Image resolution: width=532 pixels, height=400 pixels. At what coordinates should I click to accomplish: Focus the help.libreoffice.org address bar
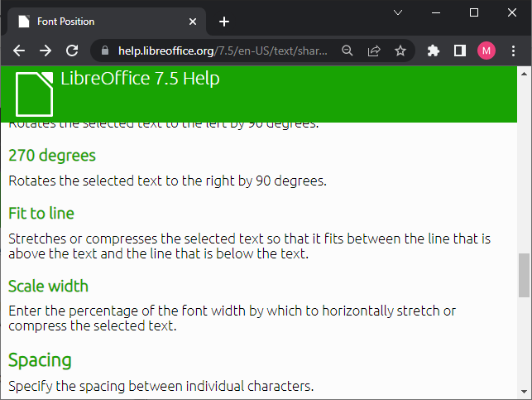click(x=223, y=51)
